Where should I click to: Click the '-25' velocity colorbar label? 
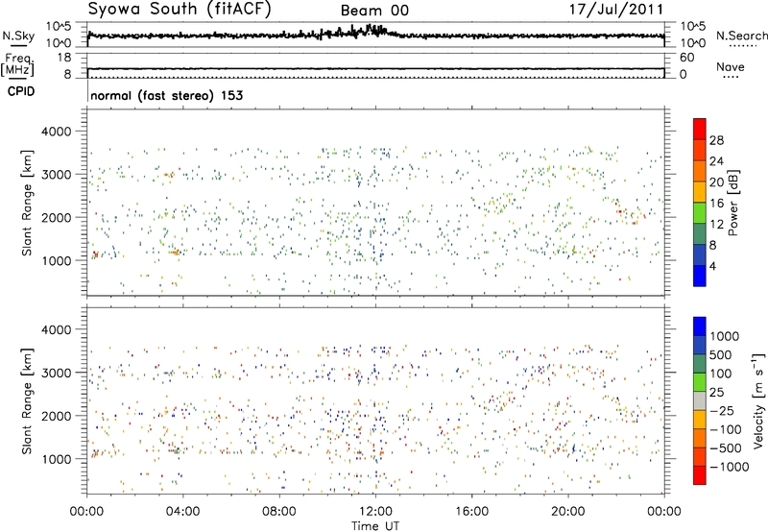tap(721, 411)
